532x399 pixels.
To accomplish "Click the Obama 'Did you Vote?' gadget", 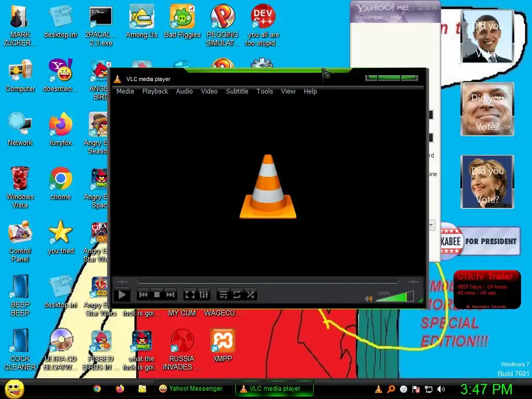I will coord(487,36).
